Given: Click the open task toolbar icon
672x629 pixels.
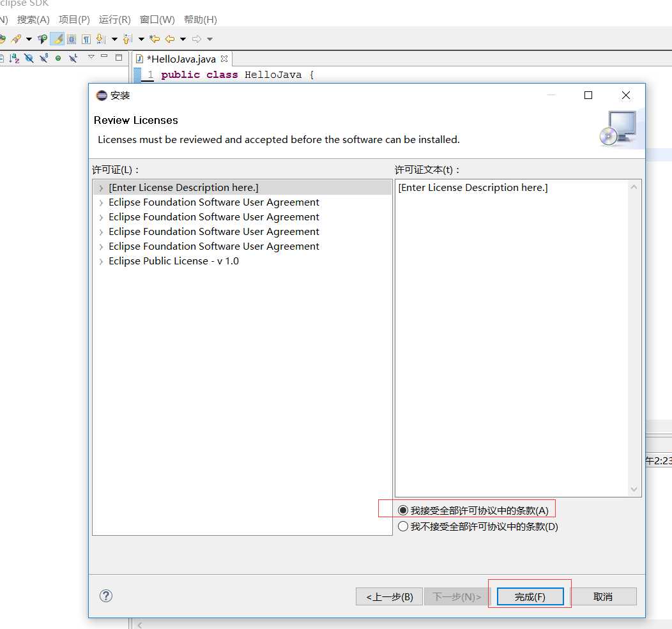Looking at the screenshot, I should point(42,40).
